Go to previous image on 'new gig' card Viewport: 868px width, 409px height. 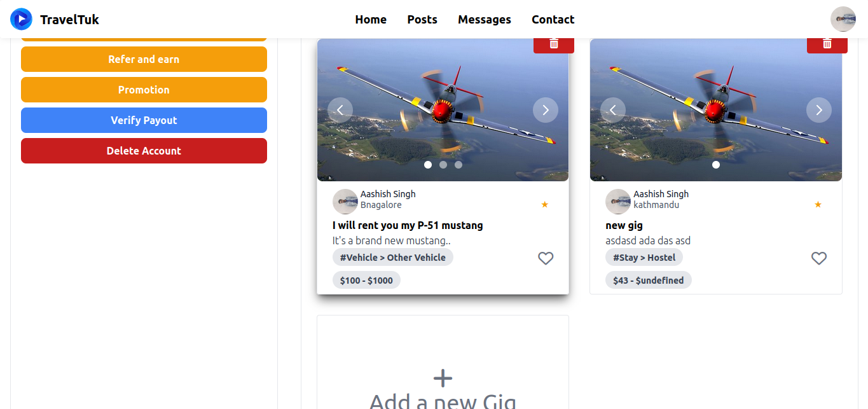[613, 110]
